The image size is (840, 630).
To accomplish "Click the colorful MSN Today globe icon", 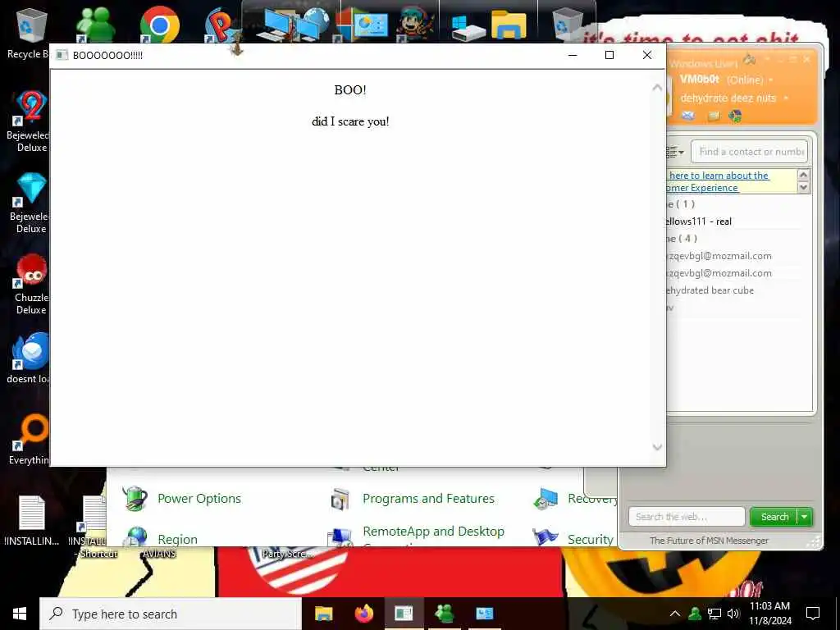I will [736, 116].
